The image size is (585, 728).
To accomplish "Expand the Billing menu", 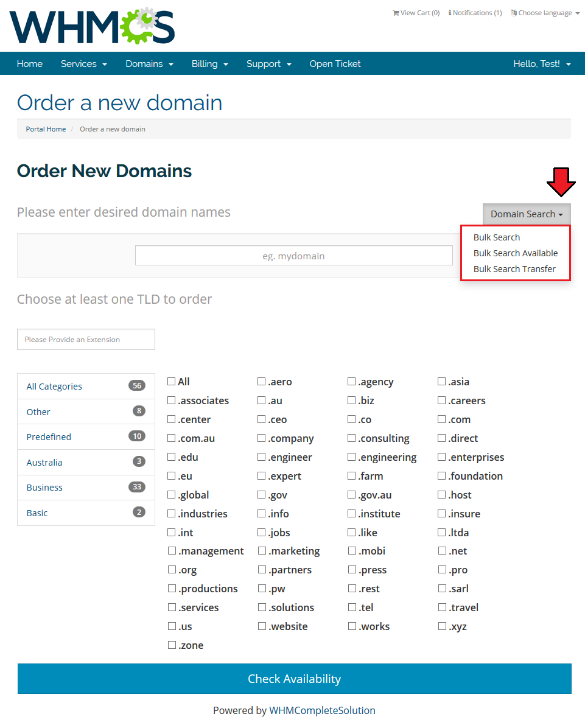I will (210, 63).
